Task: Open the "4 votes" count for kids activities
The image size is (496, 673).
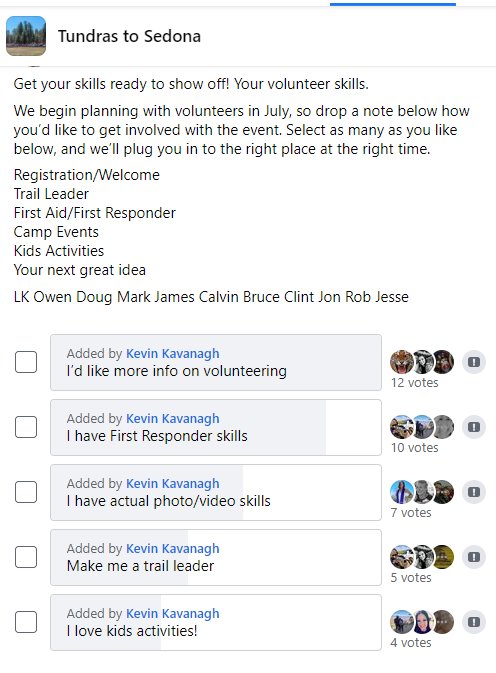Action: click(411, 643)
